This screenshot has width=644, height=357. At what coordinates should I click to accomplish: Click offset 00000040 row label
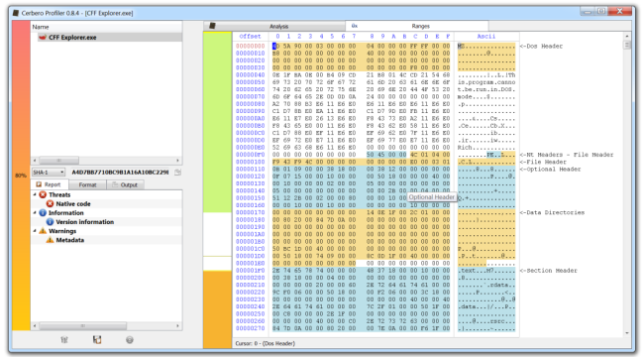click(x=250, y=75)
